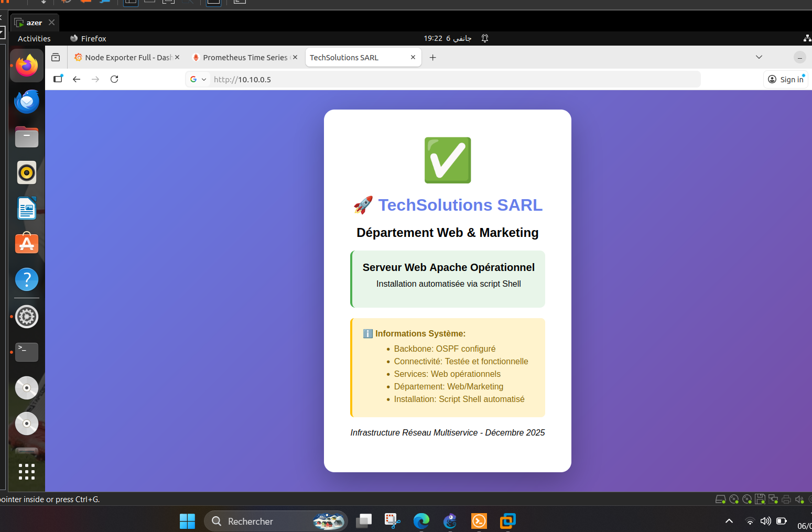Click the VMware floppy device status icon

[760, 500]
